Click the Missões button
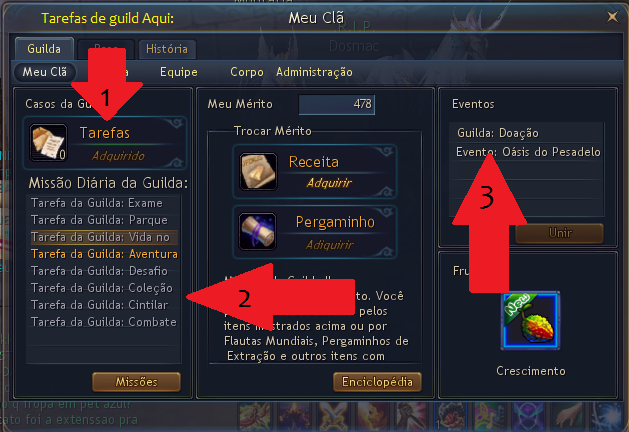 [136, 381]
